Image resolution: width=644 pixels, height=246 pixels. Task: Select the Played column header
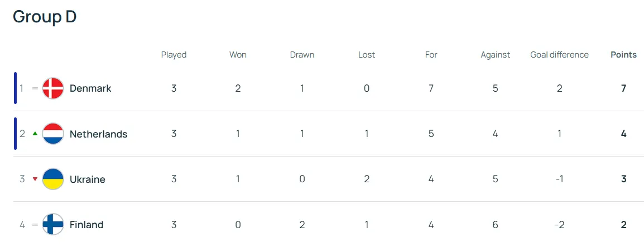coord(174,55)
